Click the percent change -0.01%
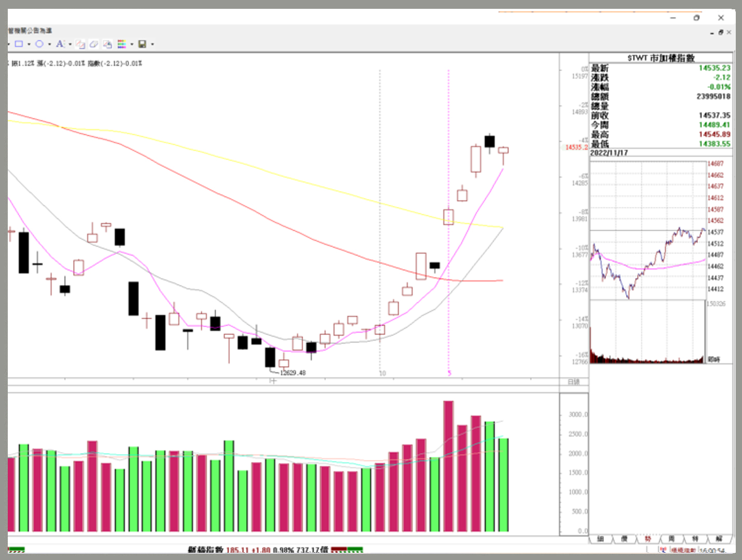The height and width of the screenshot is (560, 742). tap(719, 87)
